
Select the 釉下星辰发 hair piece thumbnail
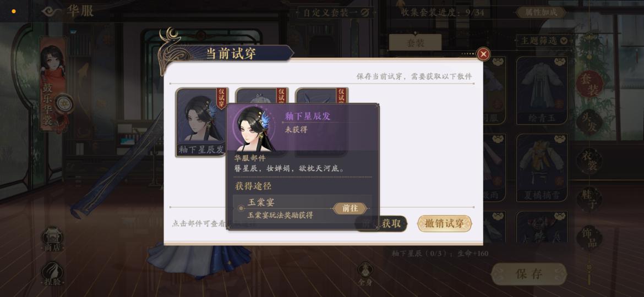click(201, 122)
